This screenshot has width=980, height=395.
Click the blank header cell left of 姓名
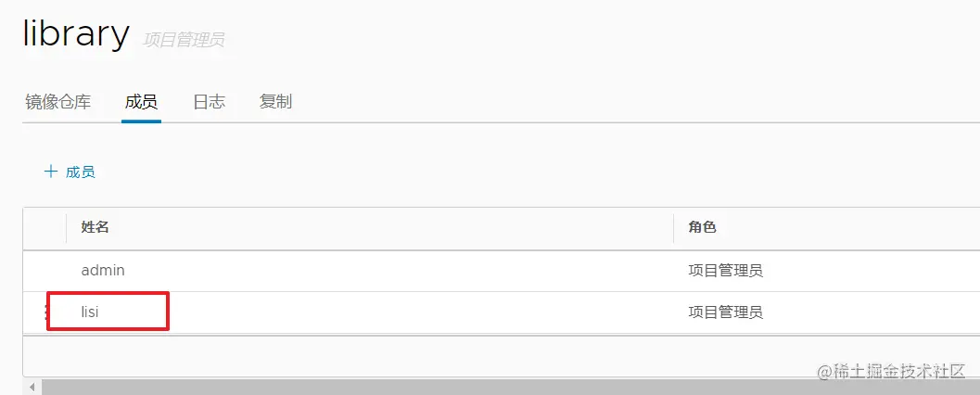click(x=45, y=228)
